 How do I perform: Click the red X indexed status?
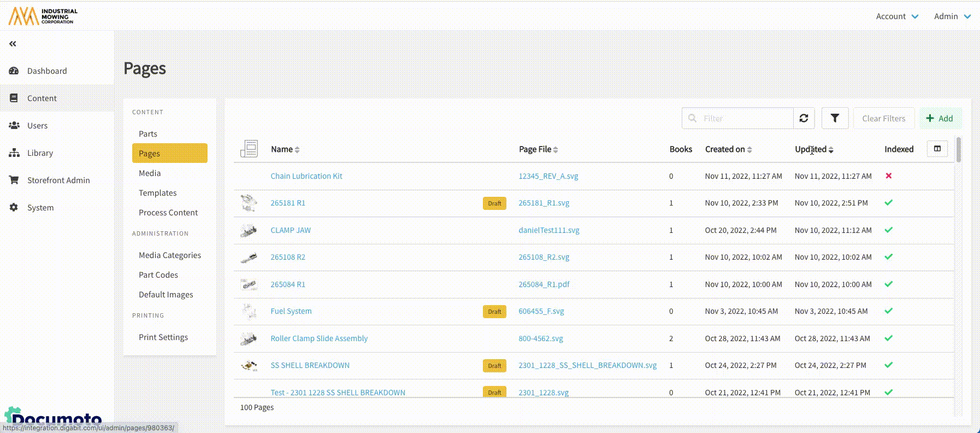tap(888, 176)
